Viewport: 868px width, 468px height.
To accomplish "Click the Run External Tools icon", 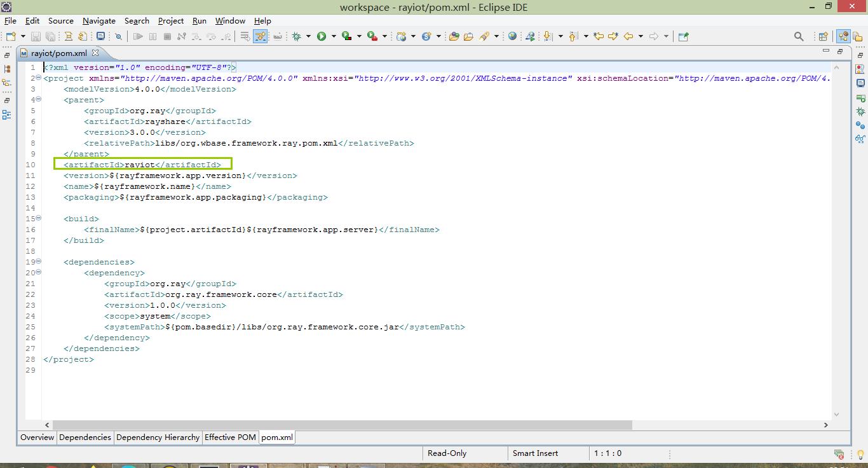I will (372, 36).
